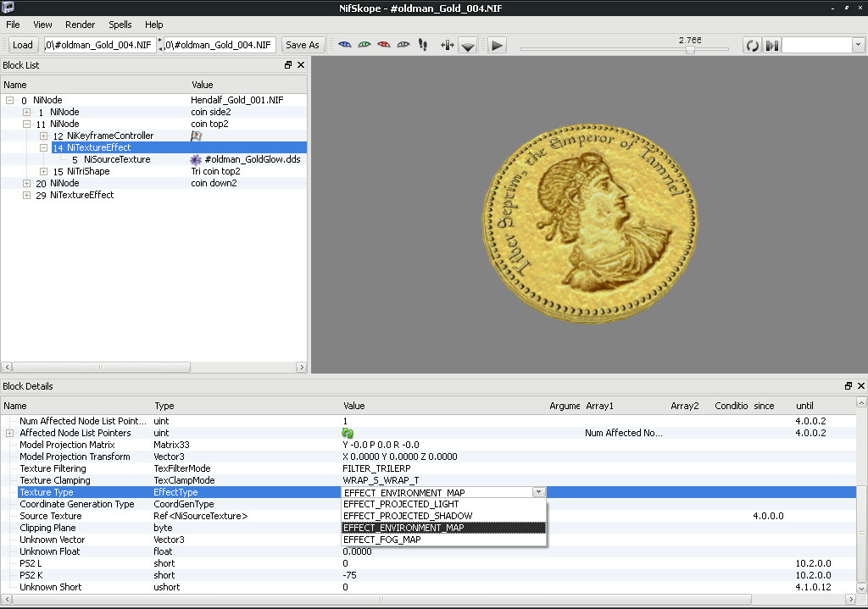Play the animation
The width and height of the screenshot is (868, 609).
pos(497,46)
